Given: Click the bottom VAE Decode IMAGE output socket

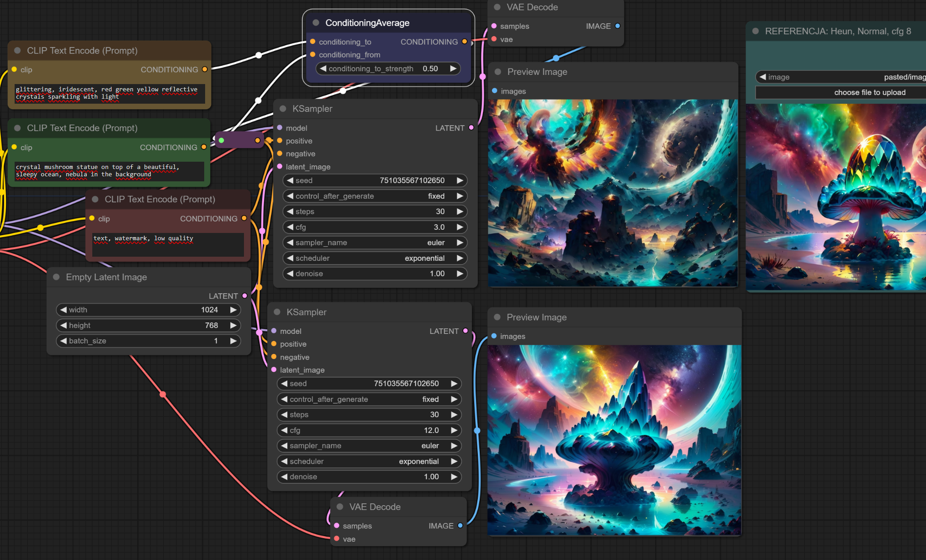Looking at the screenshot, I should click(460, 526).
